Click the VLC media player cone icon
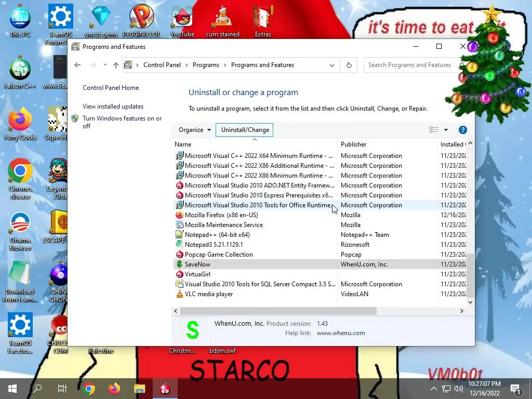This screenshot has width=532, height=399. 179,294
